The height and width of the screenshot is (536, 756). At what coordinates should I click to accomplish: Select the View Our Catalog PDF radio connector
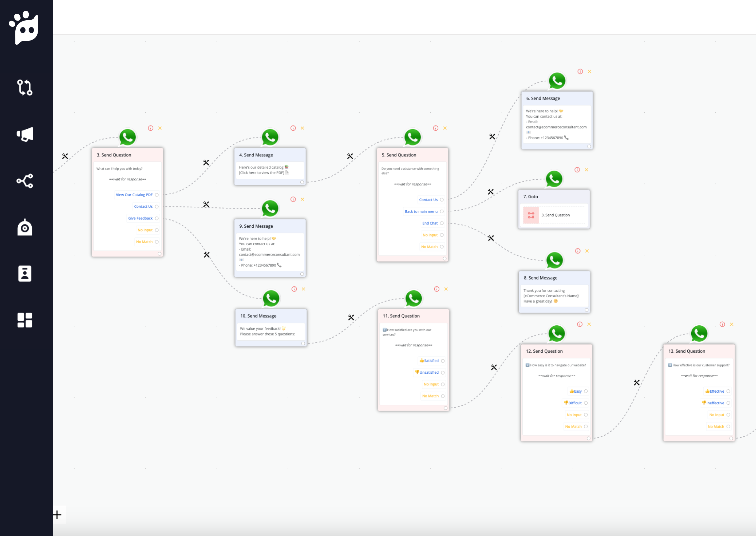coord(157,195)
